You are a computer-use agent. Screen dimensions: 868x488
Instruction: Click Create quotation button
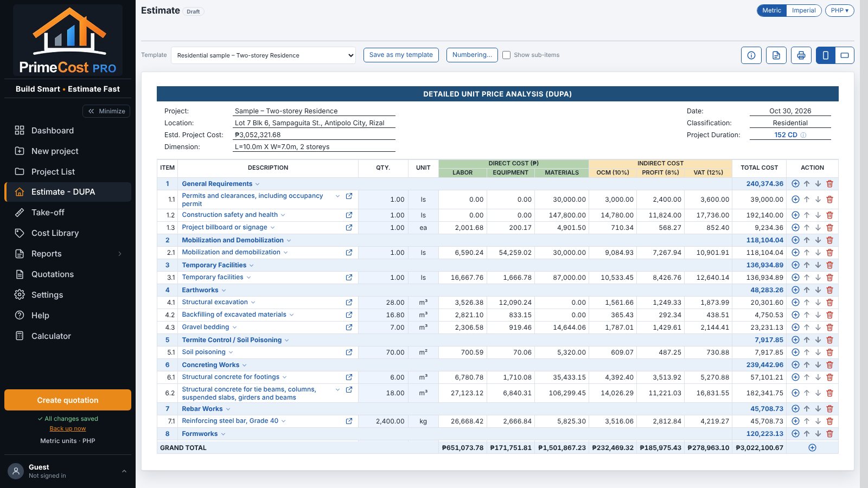tap(68, 400)
